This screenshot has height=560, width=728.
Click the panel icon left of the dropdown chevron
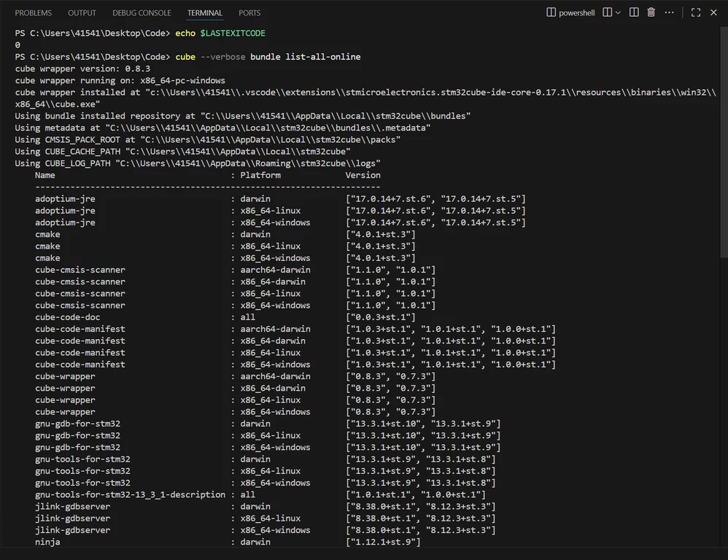coord(608,12)
